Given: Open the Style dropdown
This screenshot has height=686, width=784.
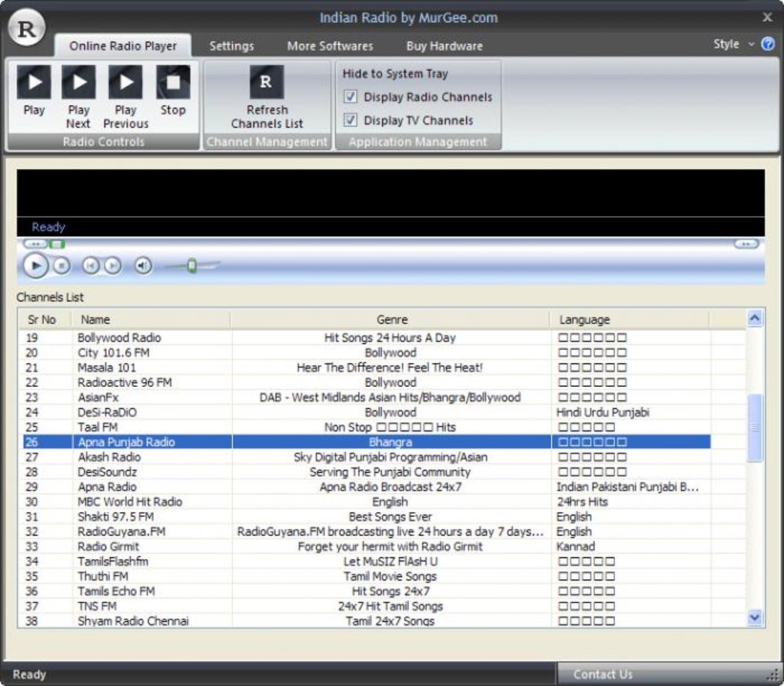Looking at the screenshot, I should pos(733,44).
